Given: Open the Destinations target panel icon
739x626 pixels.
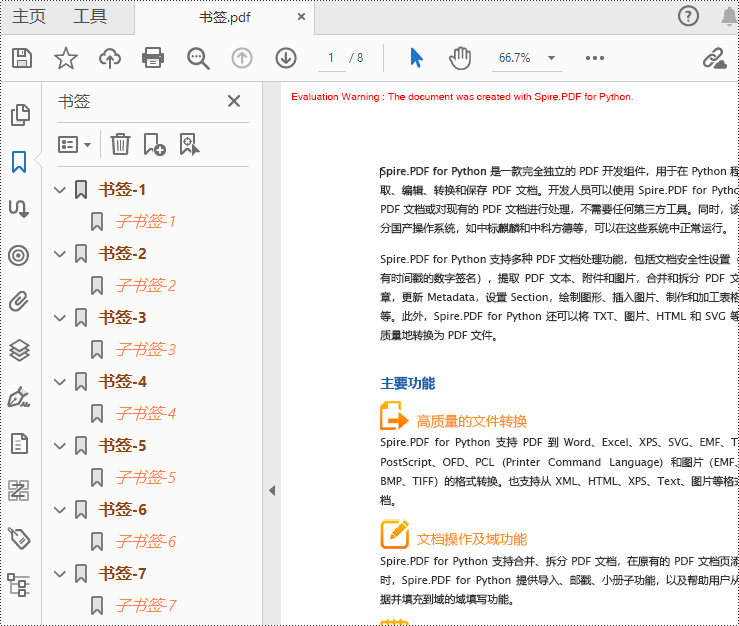Looking at the screenshot, I should (19, 255).
